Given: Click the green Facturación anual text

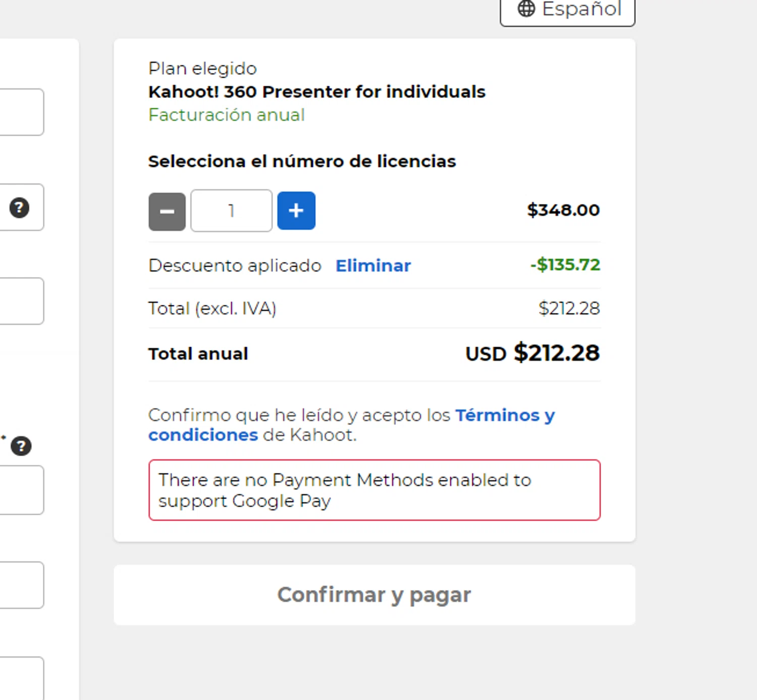Looking at the screenshot, I should pos(227,115).
